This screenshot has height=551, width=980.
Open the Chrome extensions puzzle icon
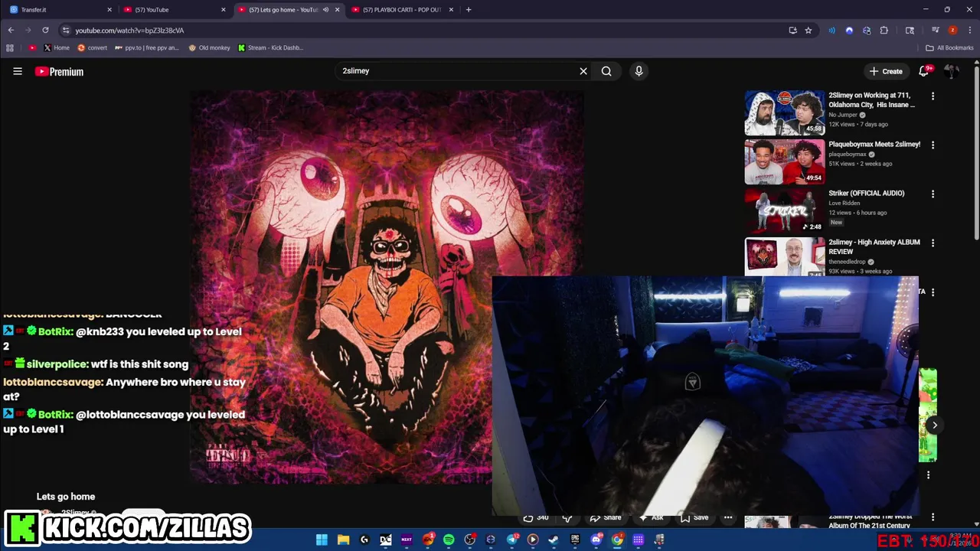884,31
